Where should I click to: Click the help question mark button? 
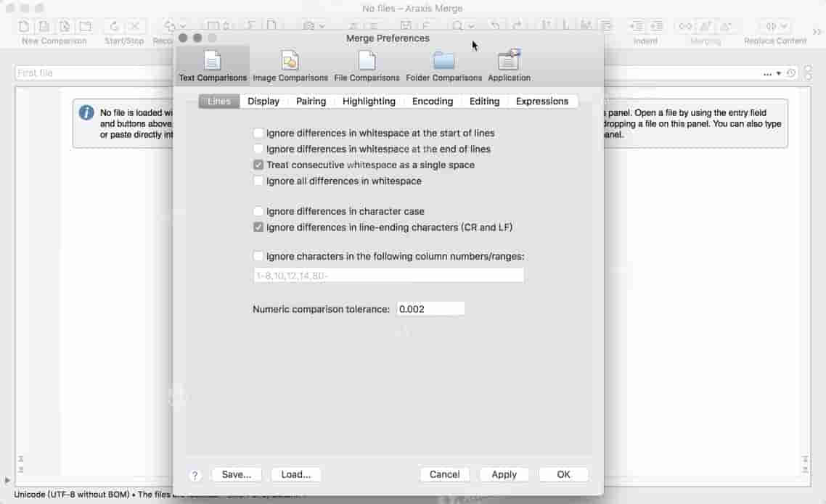click(195, 475)
